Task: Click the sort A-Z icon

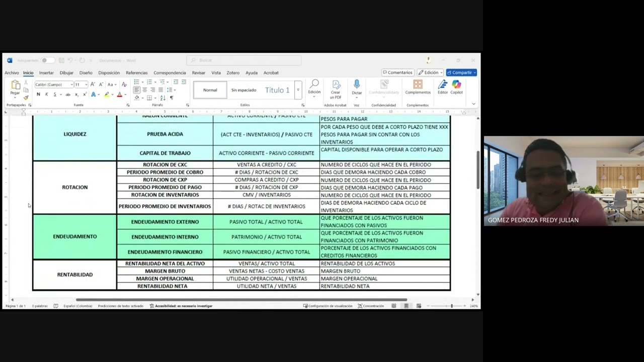Action: (163, 98)
